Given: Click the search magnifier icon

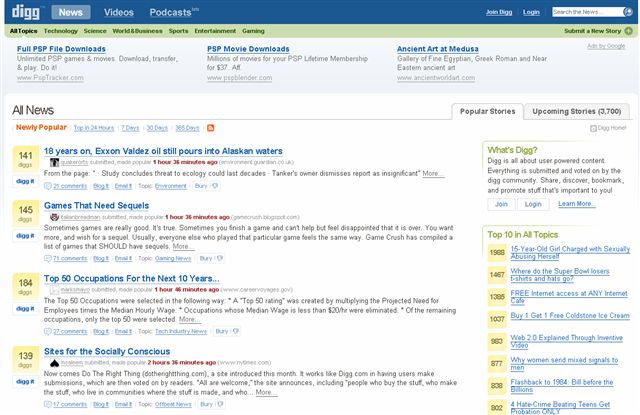Looking at the screenshot, I should (x=628, y=12).
